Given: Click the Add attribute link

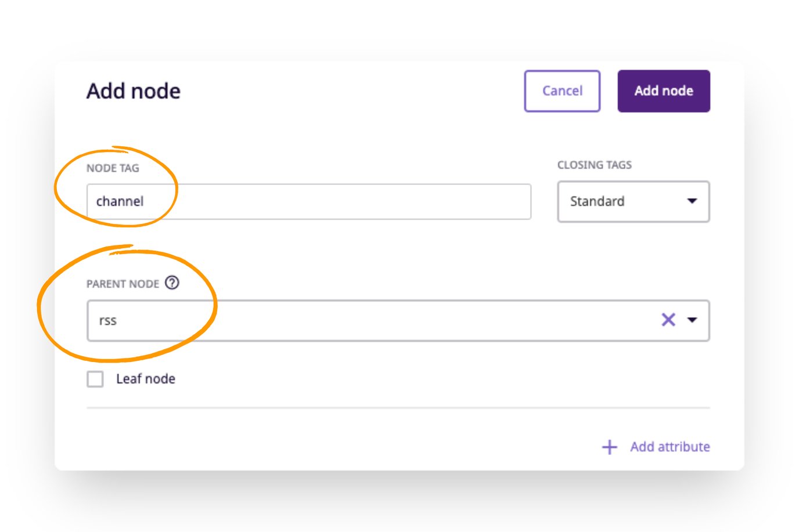Looking at the screenshot, I should 670,447.
